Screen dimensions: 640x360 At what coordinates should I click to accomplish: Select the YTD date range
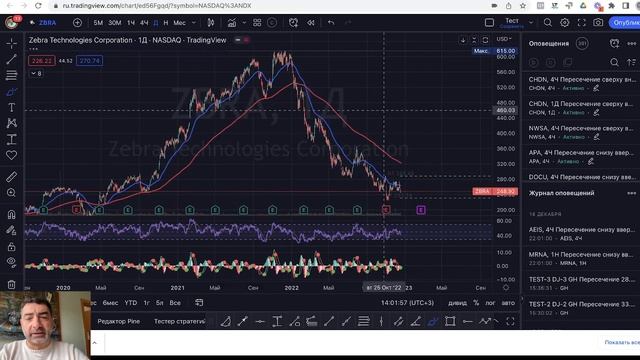131,303
